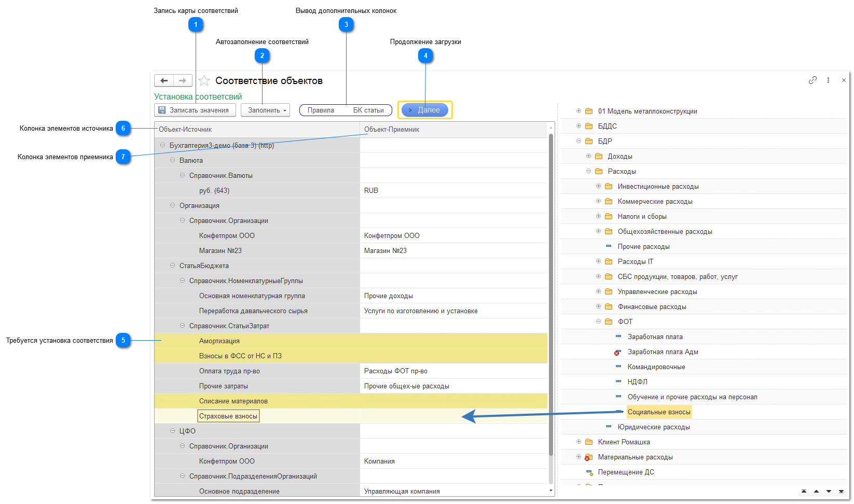Select Социальные взносы in the target tree
Image resolution: width=854 pixels, height=504 pixels.
pos(659,412)
